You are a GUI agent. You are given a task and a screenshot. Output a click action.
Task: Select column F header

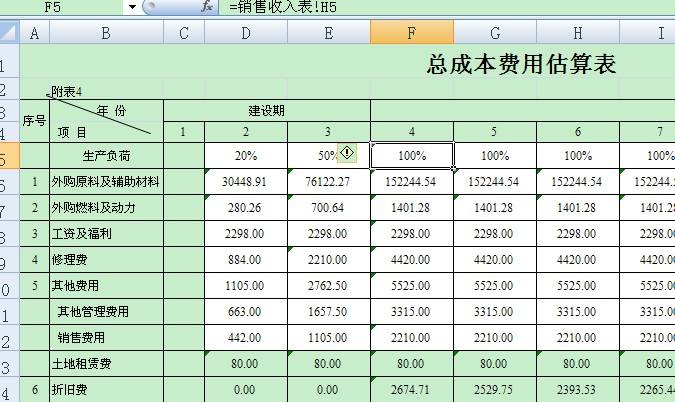(x=411, y=34)
